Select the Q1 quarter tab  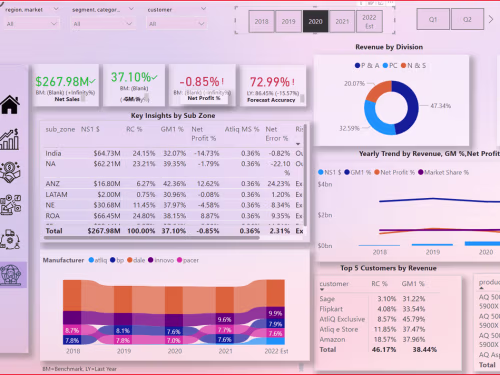[433, 19]
